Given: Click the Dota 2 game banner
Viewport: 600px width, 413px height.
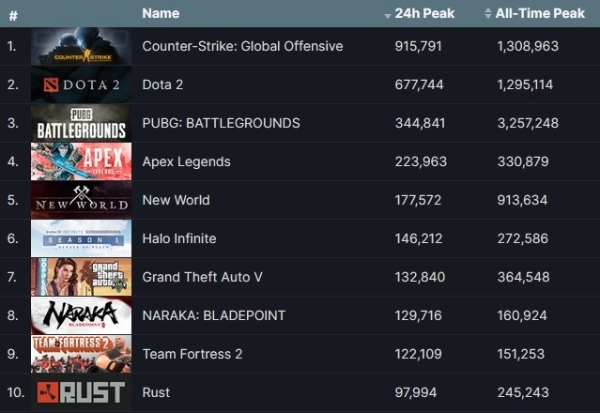Looking at the screenshot, I should pyautogui.click(x=81, y=85).
